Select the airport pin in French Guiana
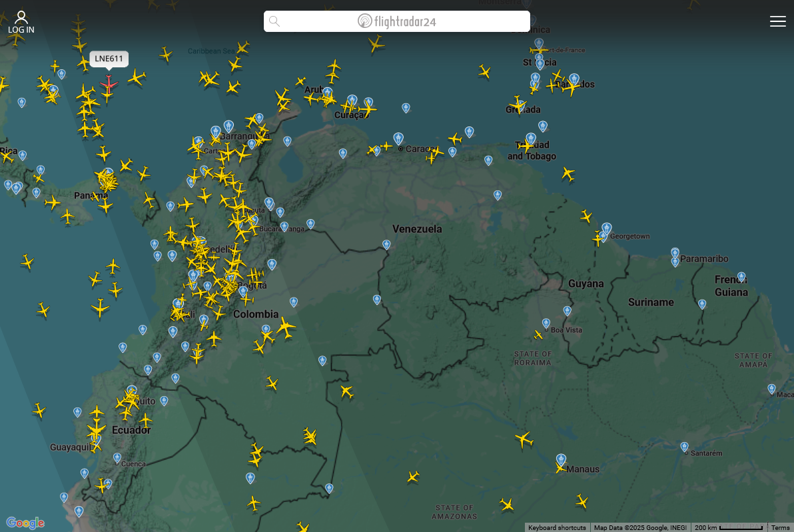Image resolution: width=794 pixels, height=532 pixels. pyautogui.click(x=741, y=276)
